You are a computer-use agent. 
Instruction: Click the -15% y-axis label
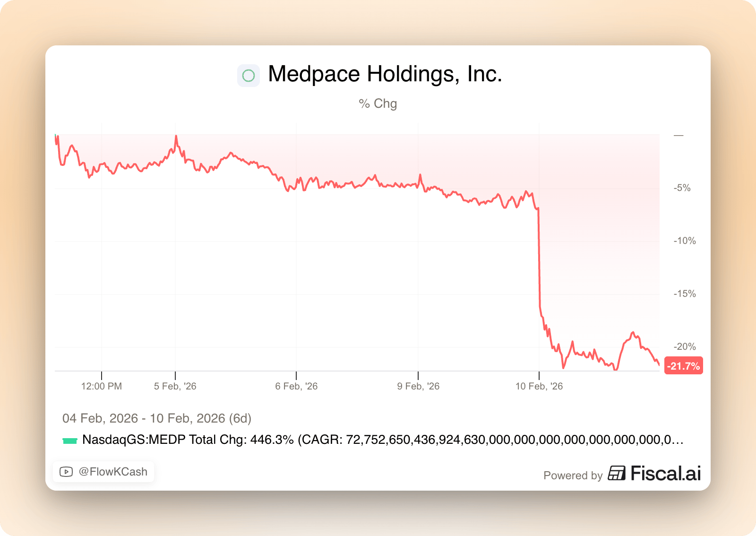tap(684, 294)
